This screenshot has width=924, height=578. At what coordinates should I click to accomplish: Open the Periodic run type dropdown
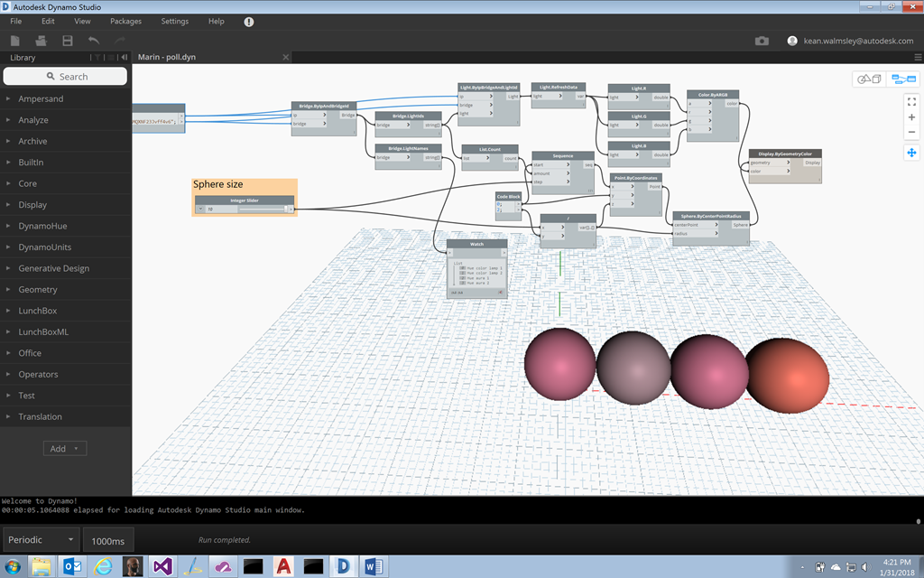pos(40,540)
